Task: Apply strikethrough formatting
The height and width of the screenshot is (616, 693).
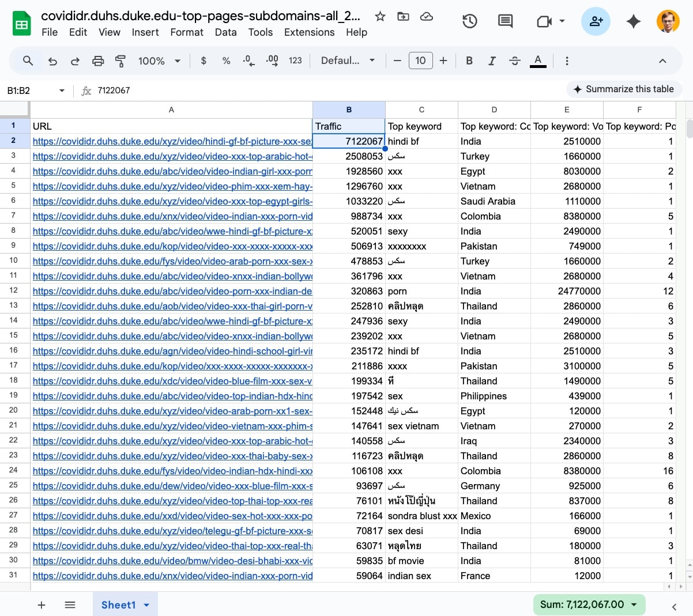Action: point(514,61)
